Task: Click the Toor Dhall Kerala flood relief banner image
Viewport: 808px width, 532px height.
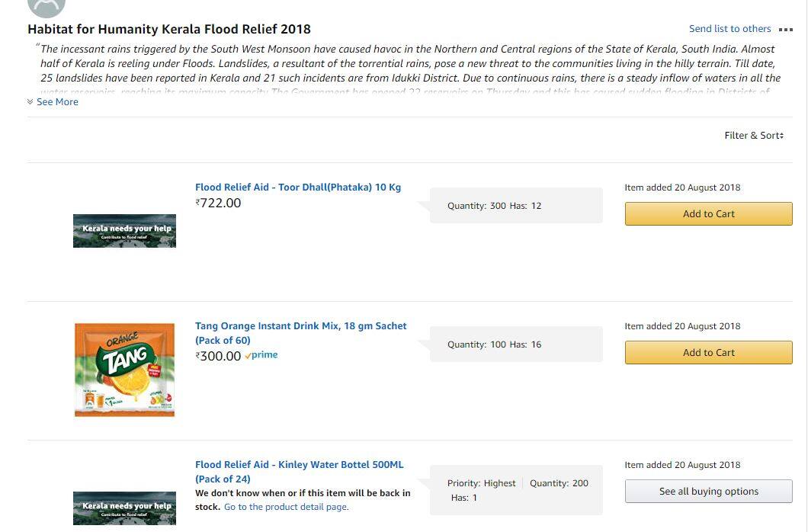Action: tap(124, 231)
